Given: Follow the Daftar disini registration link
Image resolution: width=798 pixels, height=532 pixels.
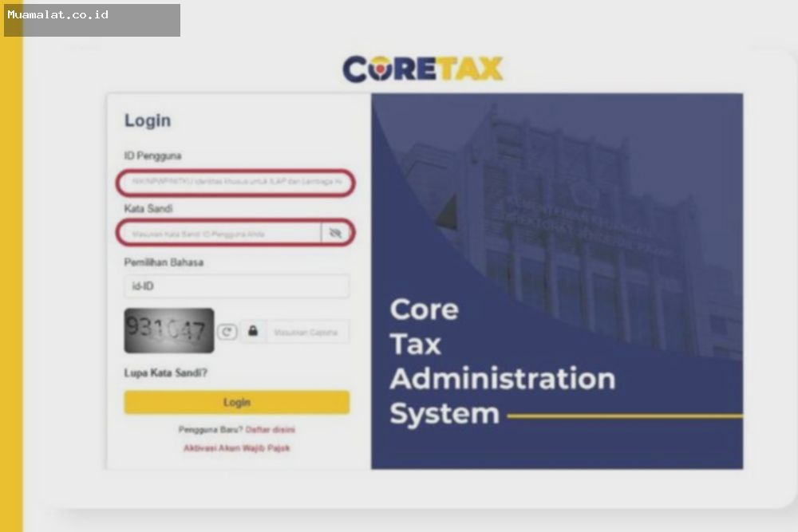Looking at the screenshot, I should [270, 430].
